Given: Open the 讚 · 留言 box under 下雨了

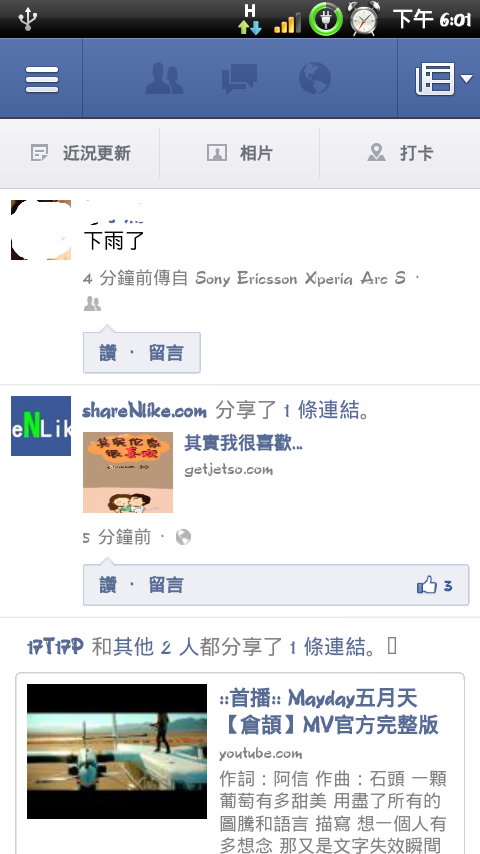Looking at the screenshot, I should coord(142,353).
